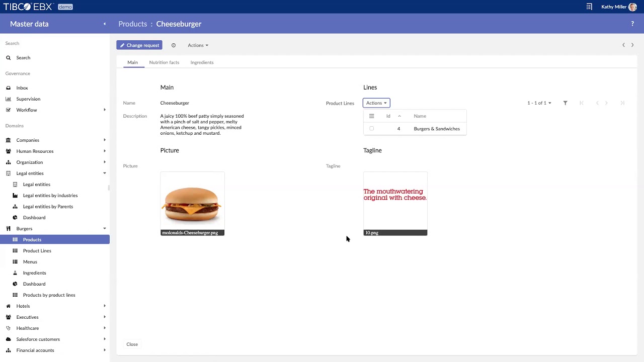Click the Supervision icon
The width and height of the screenshot is (644, 362).
tap(8, 99)
